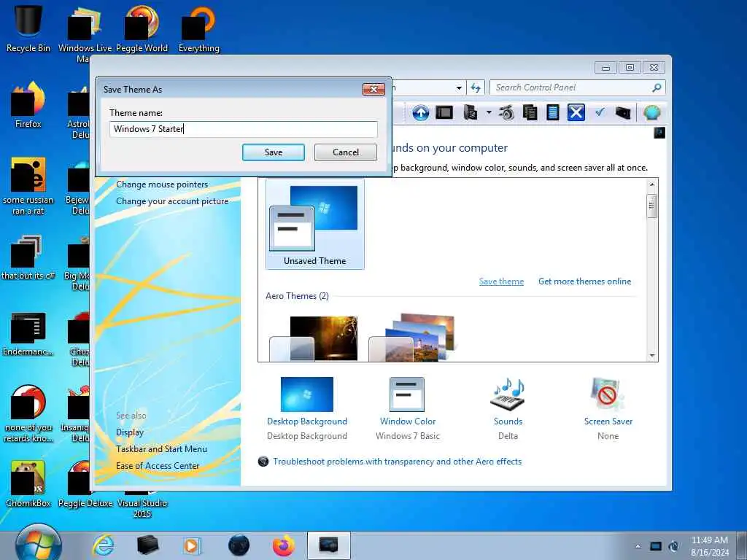Save the theme name in the dialog
Viewport: 747px width, 560px height.
pyautogui.click(x=274, y=152)
